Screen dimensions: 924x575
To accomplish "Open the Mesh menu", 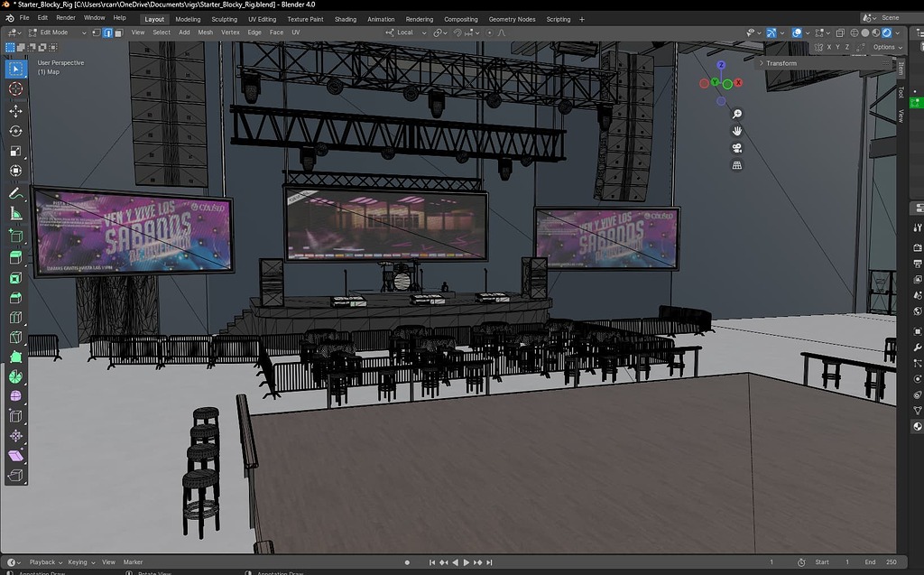I will [206, 32].
